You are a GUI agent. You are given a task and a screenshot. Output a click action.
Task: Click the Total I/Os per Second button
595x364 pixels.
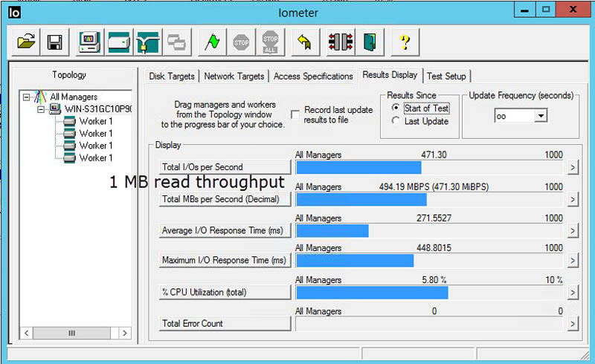[225, 167]
